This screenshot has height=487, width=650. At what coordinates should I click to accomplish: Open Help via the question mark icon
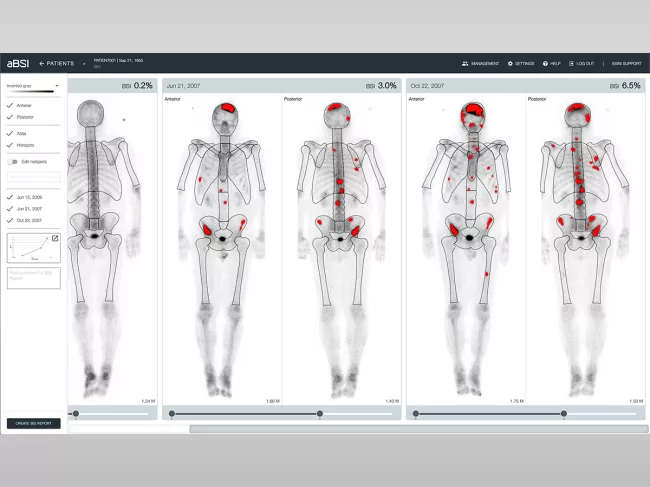point(546,63)
